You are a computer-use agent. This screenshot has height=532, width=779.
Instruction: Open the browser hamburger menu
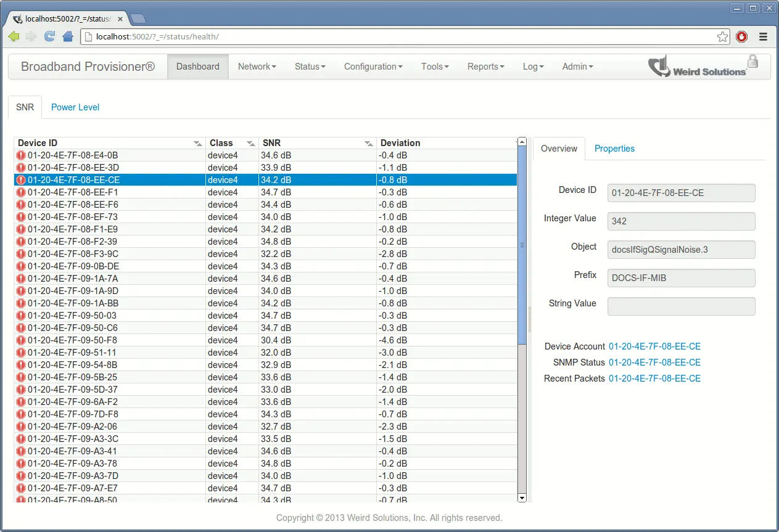[763, 36]
